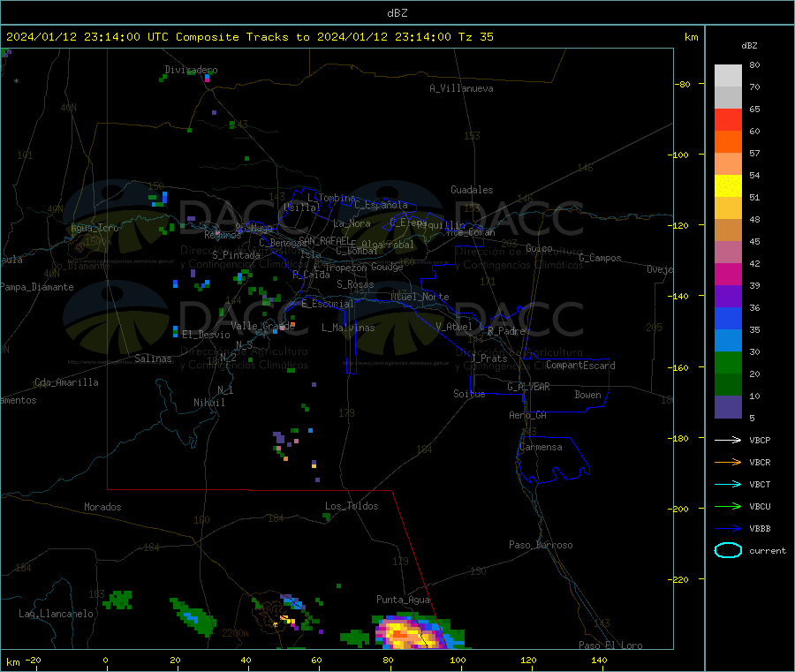The width and height of the screenshot is (795, 672).
Task: Click the cyan 'current' ellipse legend icon
Action: (728, 550)
